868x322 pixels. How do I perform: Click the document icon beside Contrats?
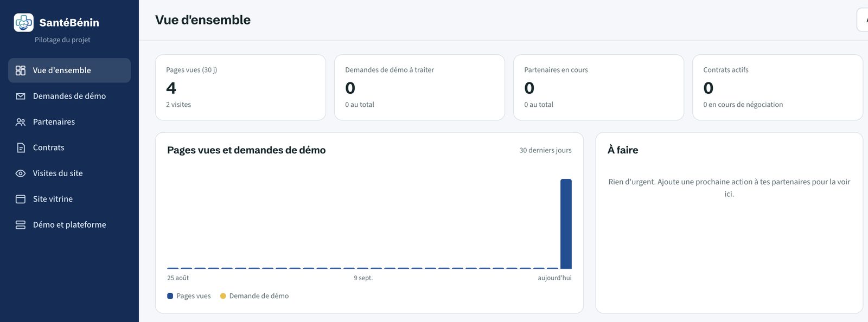point(21,147)
